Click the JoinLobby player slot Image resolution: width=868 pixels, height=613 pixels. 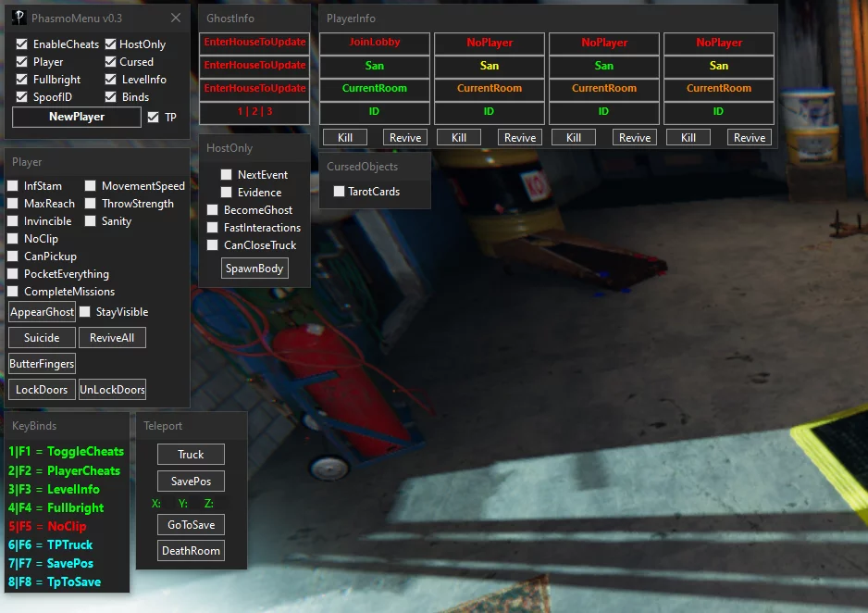tap(374, 43)
